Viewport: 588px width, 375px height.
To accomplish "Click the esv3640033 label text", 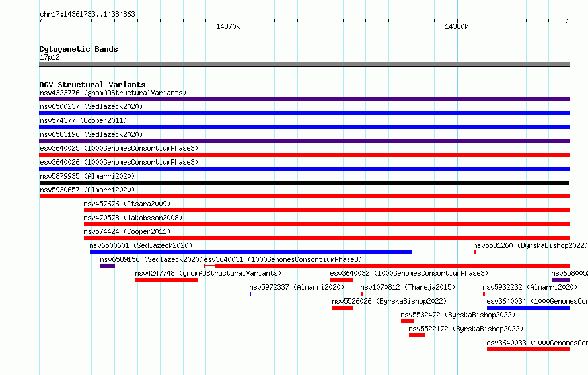I will (537, 343).
